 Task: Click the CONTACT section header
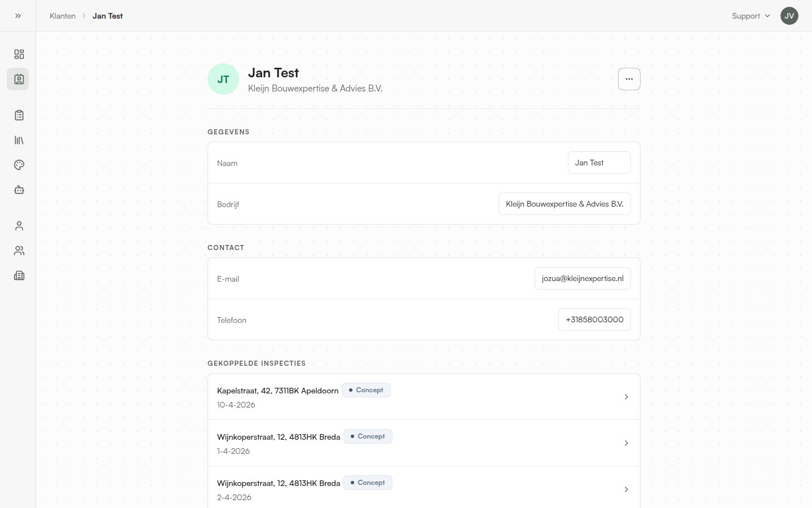[226, 248]
